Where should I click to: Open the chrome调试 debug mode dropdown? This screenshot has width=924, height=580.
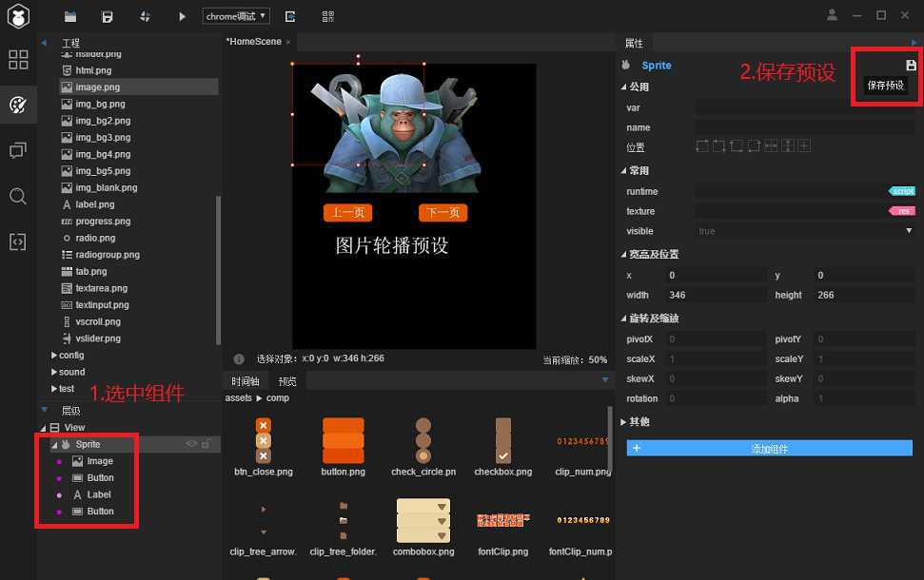pyautogui.click(x=236, y=16)
